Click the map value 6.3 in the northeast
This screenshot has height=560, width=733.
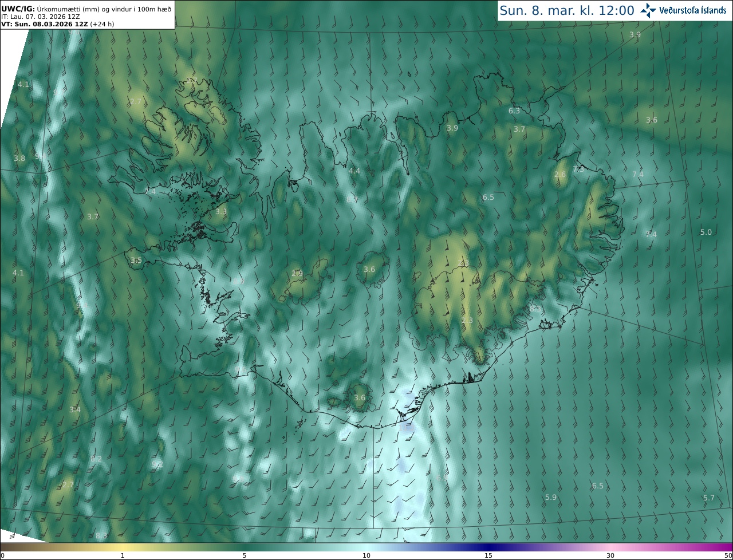click(x=514, y=111)
